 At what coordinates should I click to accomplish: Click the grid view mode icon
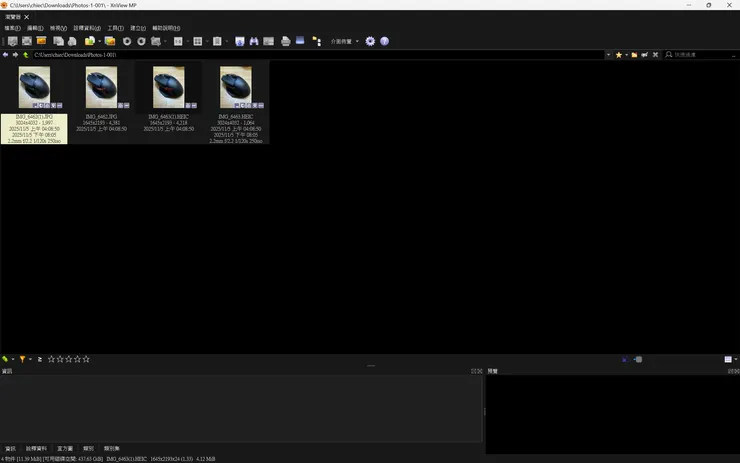198,42
